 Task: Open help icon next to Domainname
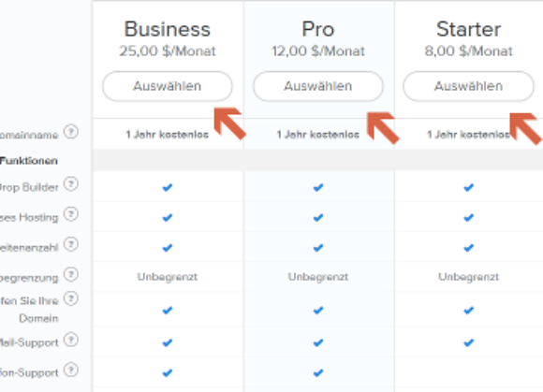[71, 132]
